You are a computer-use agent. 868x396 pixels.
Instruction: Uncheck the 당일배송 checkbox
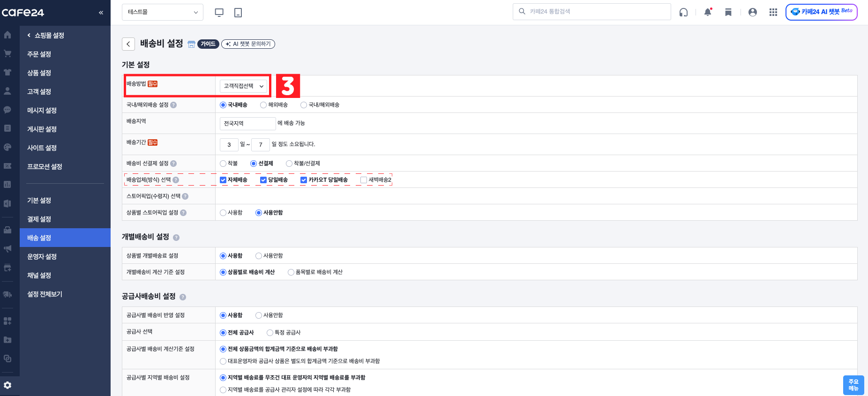coord(263,180)
